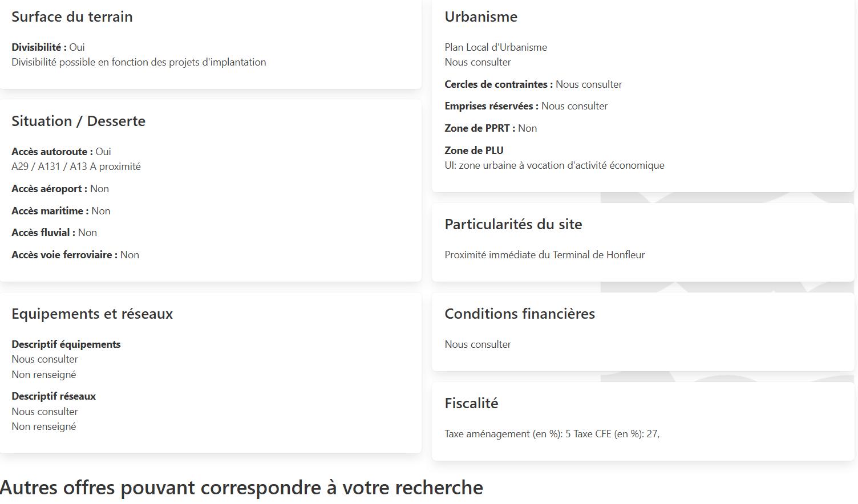Viewport: 858px width, 504px height.
Task: Select the Accès fluvial line
Action: coord(54,233)
